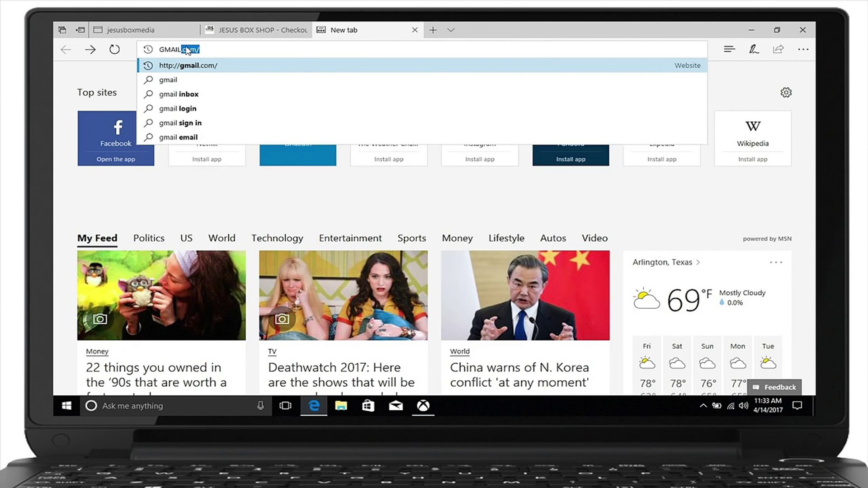Open the Store app on the taskbar
This screenshot has width=868, height=488.
(x=368, y=406)
